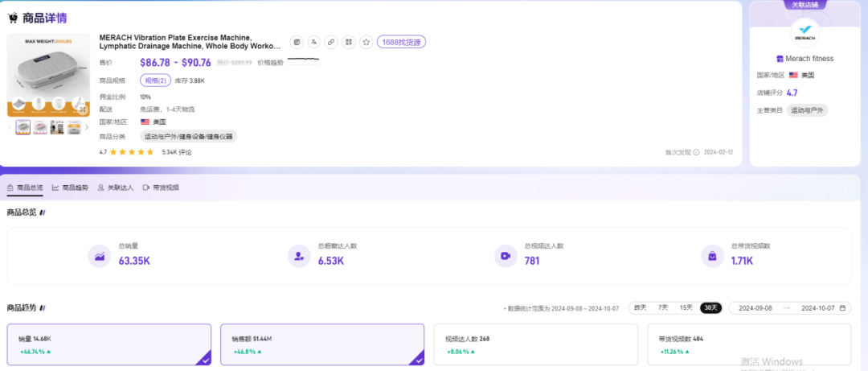Image resolution: width=868 pixels, height=371 pixels.
Task: Click the 关联店铺 badge
Action: 805,5
